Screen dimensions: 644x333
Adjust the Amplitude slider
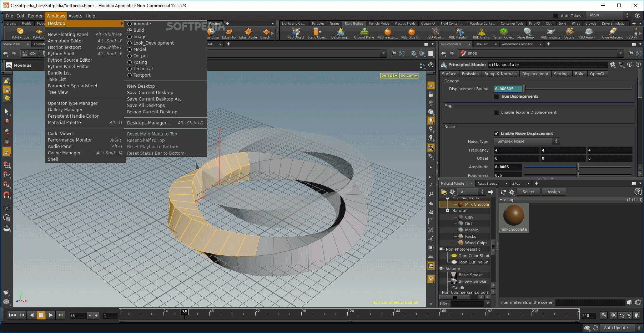(x=578, y=167)
